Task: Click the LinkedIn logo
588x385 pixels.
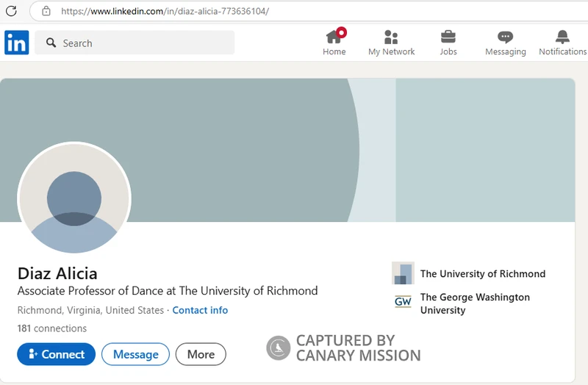Action: pos(16,43)
